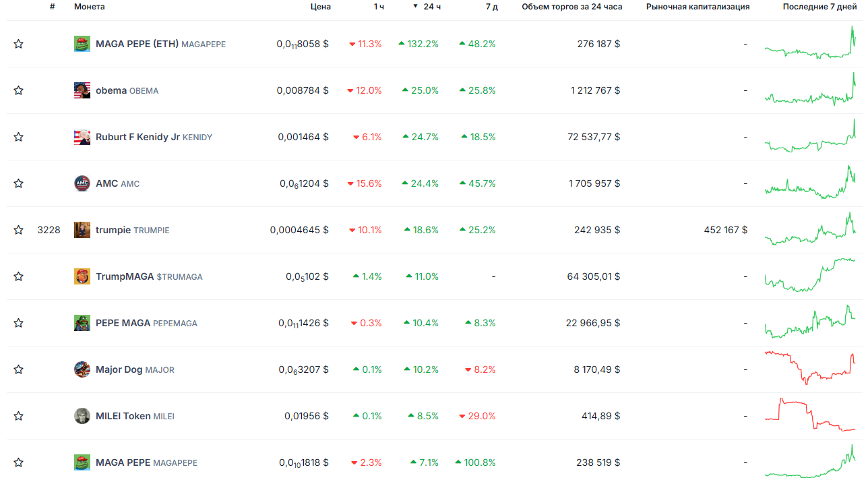
Task: Click the trumpie coin logo
Action: point(82,230)
